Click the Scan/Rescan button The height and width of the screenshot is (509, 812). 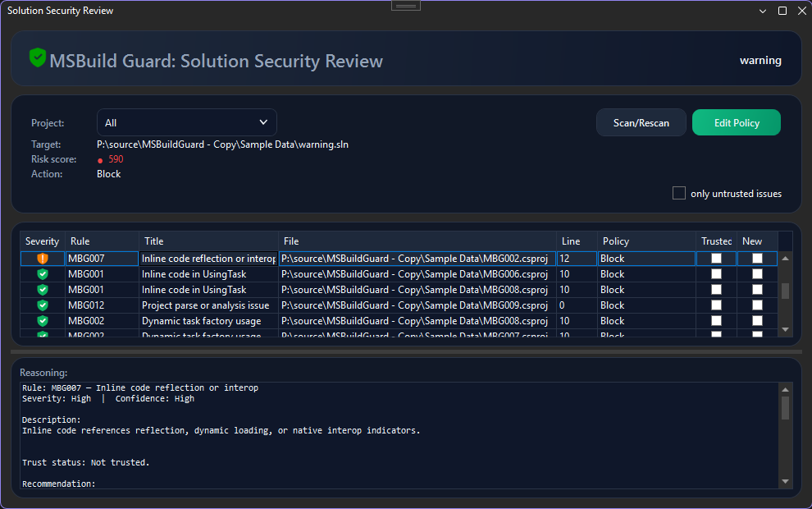click(641, 122)
